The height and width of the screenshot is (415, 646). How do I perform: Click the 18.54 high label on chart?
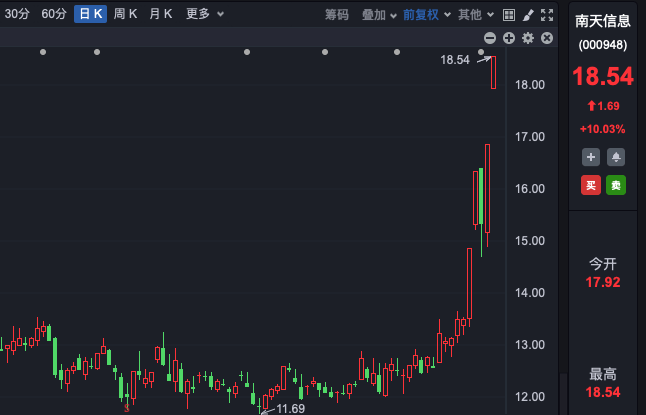pyautogui.click(x=455, y=60)
